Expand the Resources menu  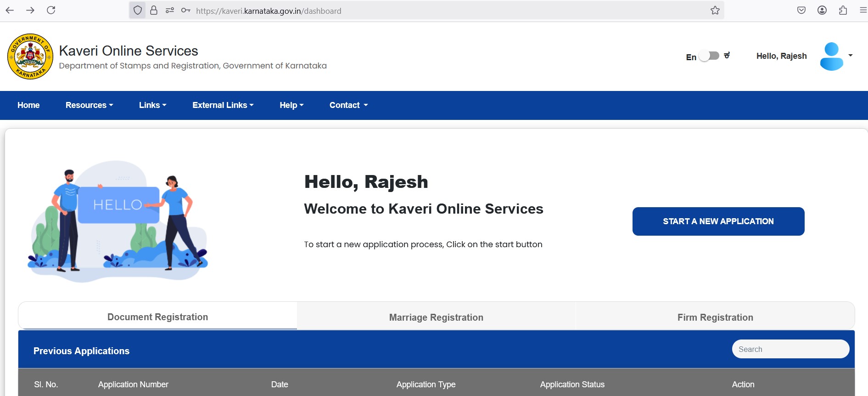coord(89,105)
